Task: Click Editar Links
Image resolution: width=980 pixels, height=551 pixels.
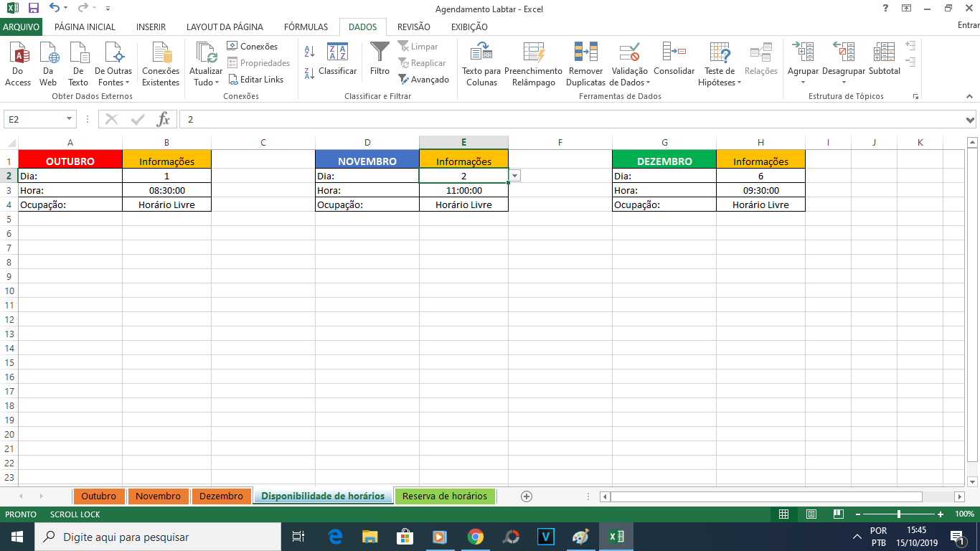Action: pos(256,80)
